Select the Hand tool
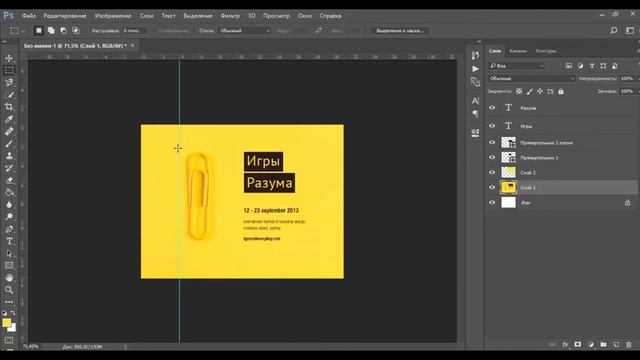 point(9,278)
